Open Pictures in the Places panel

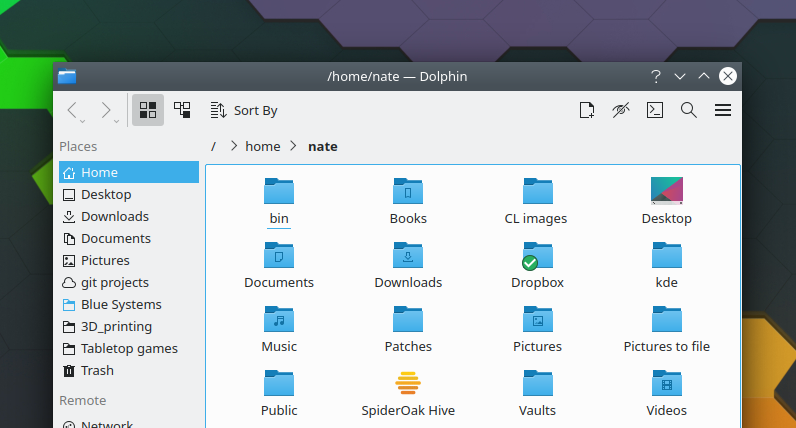pos(129,260)
